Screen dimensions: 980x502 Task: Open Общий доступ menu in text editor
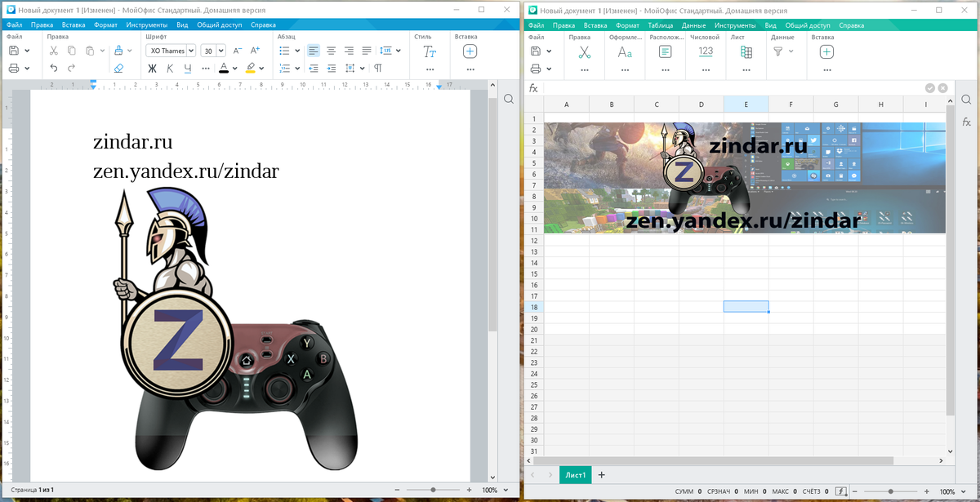click(219, 25)
